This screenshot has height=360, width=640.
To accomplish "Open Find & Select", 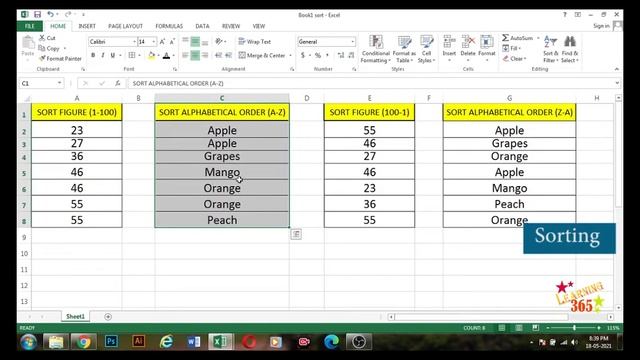I will [x=570, y=49].
